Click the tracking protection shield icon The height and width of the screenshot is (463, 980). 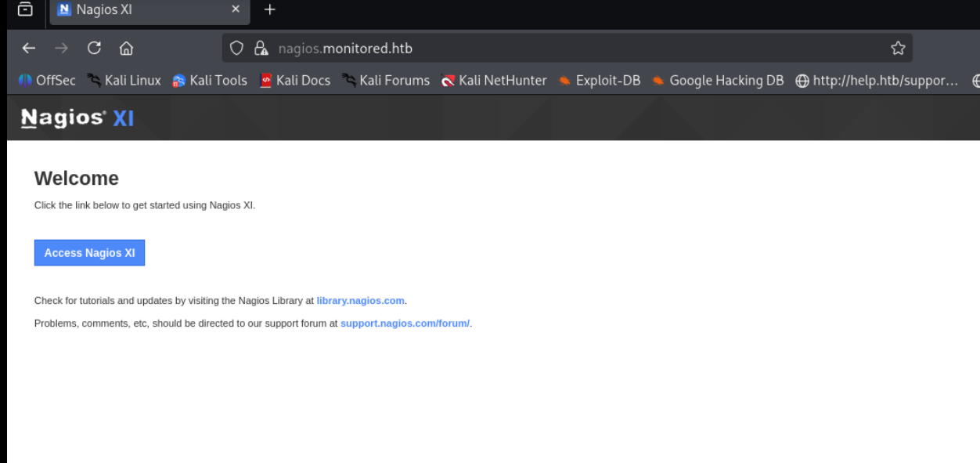[x=237, y=49]
